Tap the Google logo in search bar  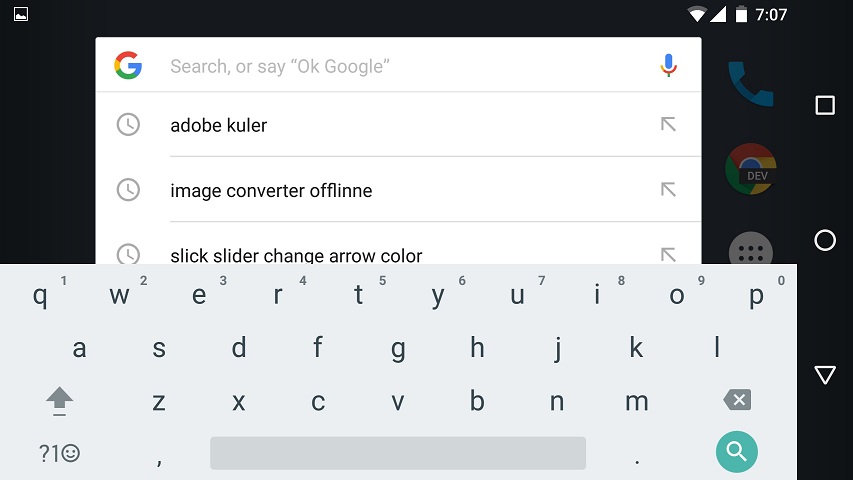[x=128, y=66]
